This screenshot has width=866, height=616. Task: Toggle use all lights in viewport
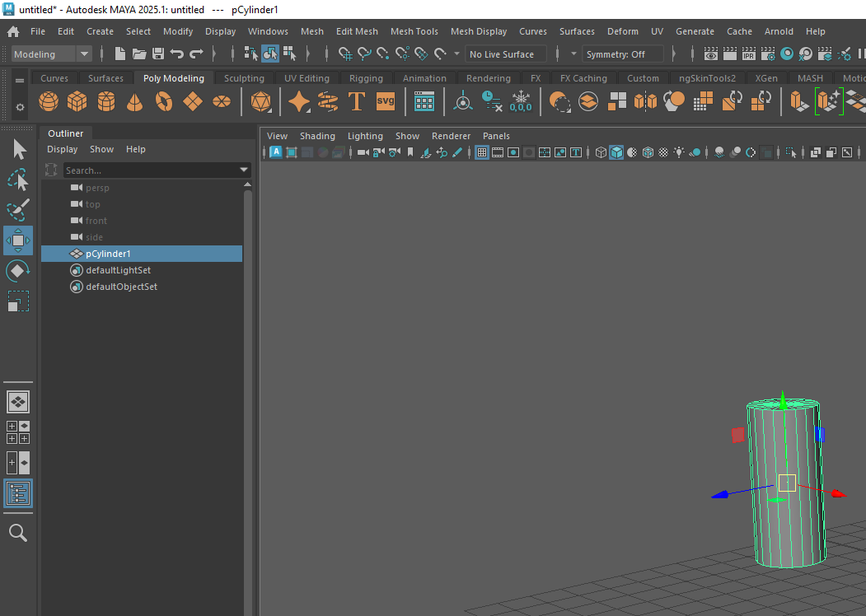[x=679, y=152]
